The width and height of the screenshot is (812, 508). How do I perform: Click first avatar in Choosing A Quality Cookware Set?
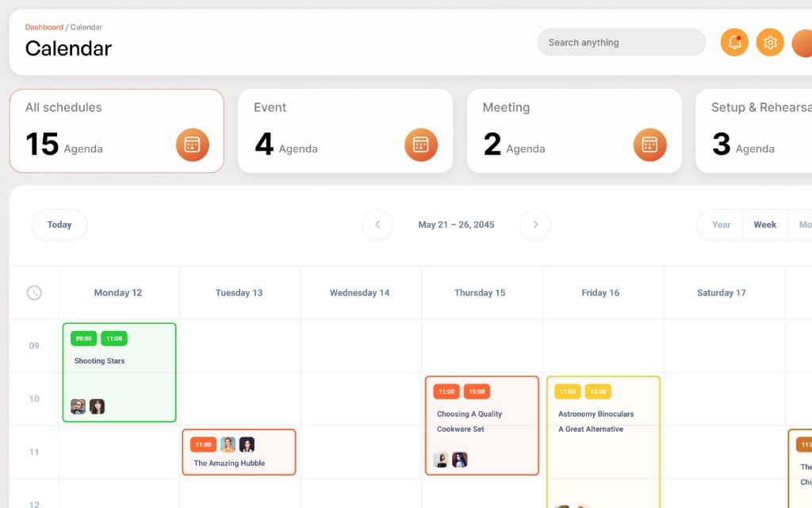[x=441, y=460]
